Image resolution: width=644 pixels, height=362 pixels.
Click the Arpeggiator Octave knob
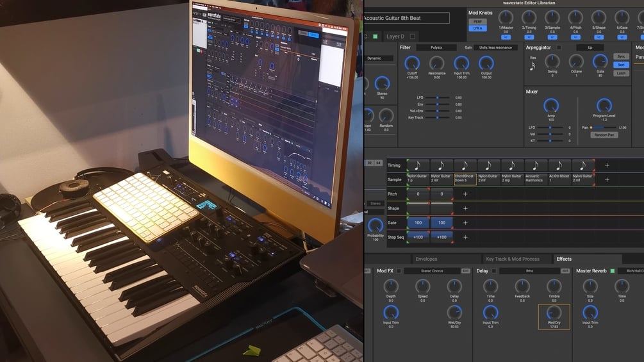(576, 62)
